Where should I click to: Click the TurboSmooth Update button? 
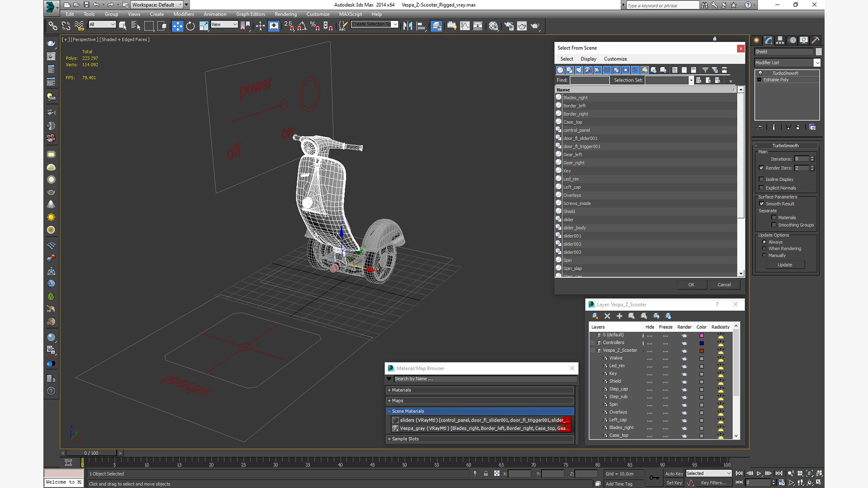(785, 265)
